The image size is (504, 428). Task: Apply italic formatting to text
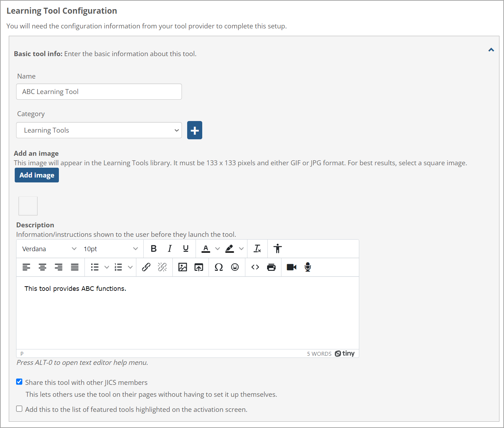[170, 249]
